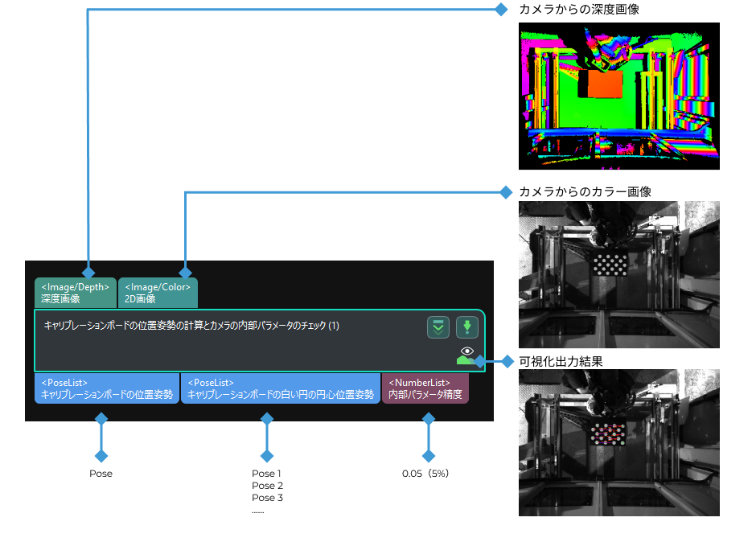Select the Image/Depth 深度画像 input port
756x542 pixels.
point(76,293)
